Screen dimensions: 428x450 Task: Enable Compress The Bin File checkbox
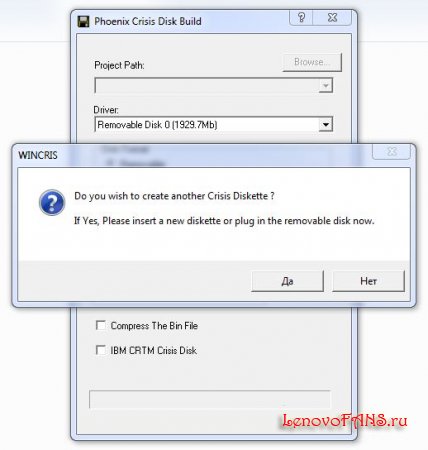point(101,325)
